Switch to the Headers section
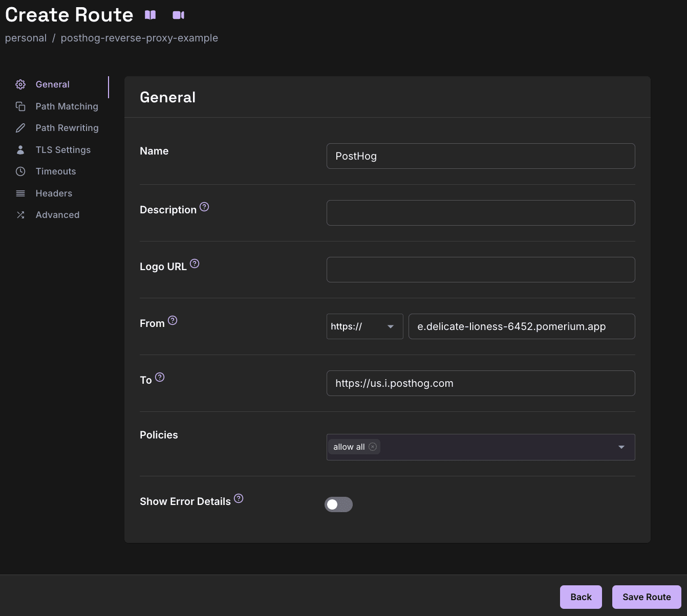Image resolution: width=687 pixels, height=616 pixels. (x=54, y=193)
